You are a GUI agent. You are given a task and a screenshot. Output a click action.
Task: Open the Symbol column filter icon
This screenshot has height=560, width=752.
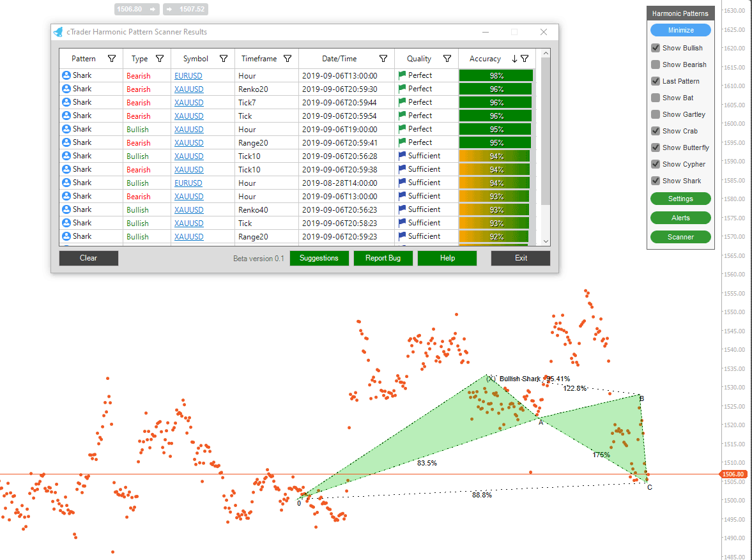coord(224,59)
